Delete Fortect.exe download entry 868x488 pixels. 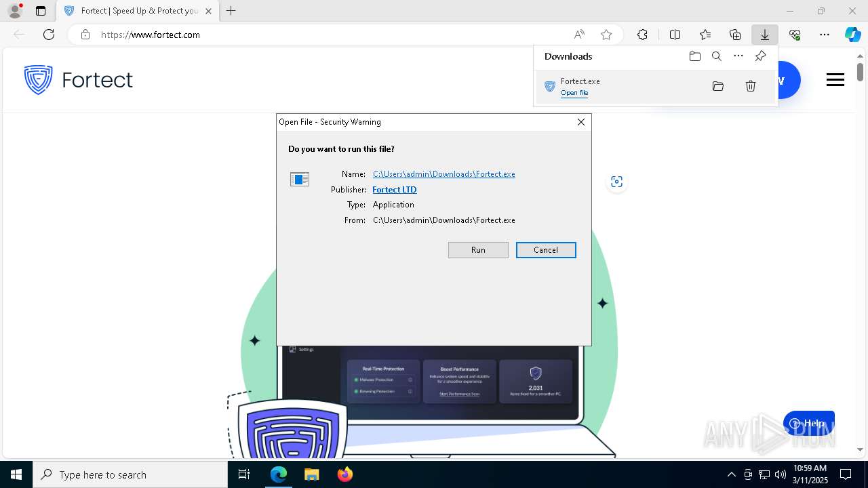click(x=751, y=86)
